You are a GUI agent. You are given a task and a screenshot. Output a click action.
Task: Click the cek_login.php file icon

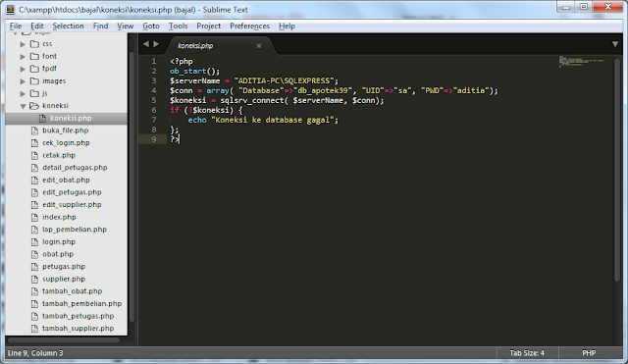pyautogui.click(x=35, y=143)
